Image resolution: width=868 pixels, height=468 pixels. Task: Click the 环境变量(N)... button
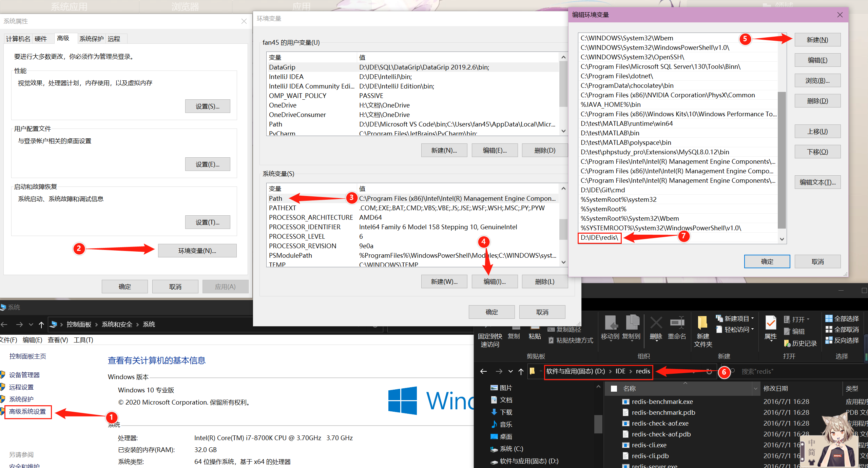(197, 251)
